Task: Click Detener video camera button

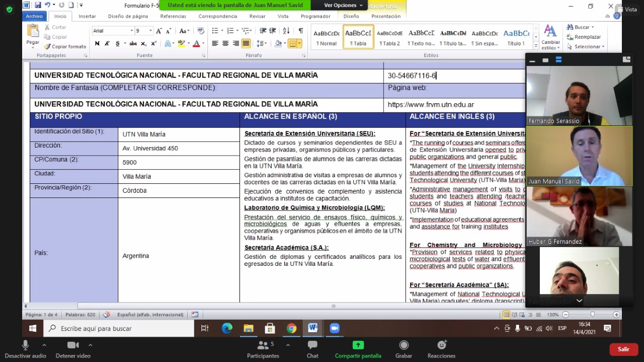Action: (x=73, y=349)
